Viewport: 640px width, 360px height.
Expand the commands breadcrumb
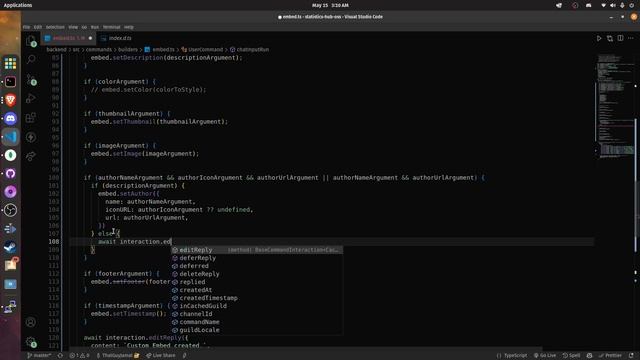tap(98, 49)
